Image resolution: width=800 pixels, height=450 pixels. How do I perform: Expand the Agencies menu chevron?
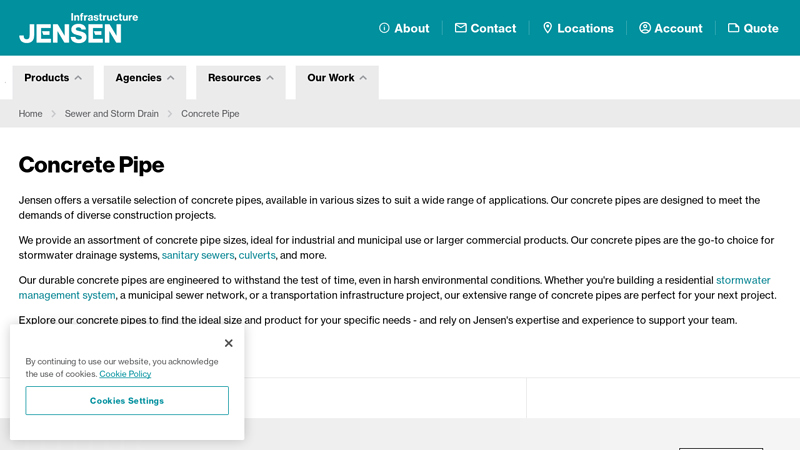point(170,78)
